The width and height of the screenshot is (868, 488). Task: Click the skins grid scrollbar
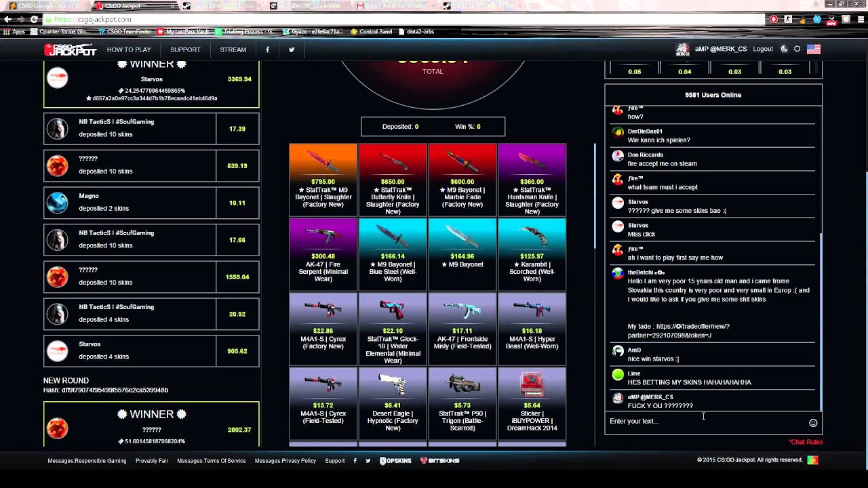595,197
